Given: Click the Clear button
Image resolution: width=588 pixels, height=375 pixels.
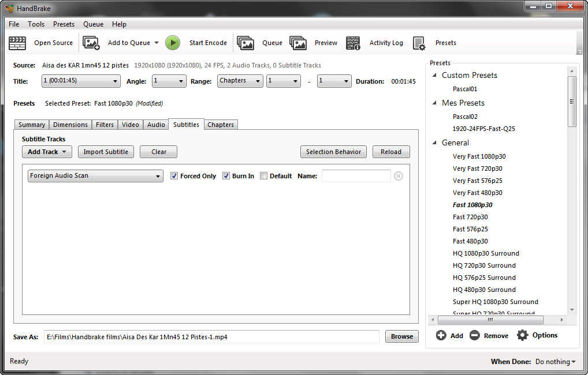Looking at the screenshot, I should pyautogui.click(x=159, y=152).
